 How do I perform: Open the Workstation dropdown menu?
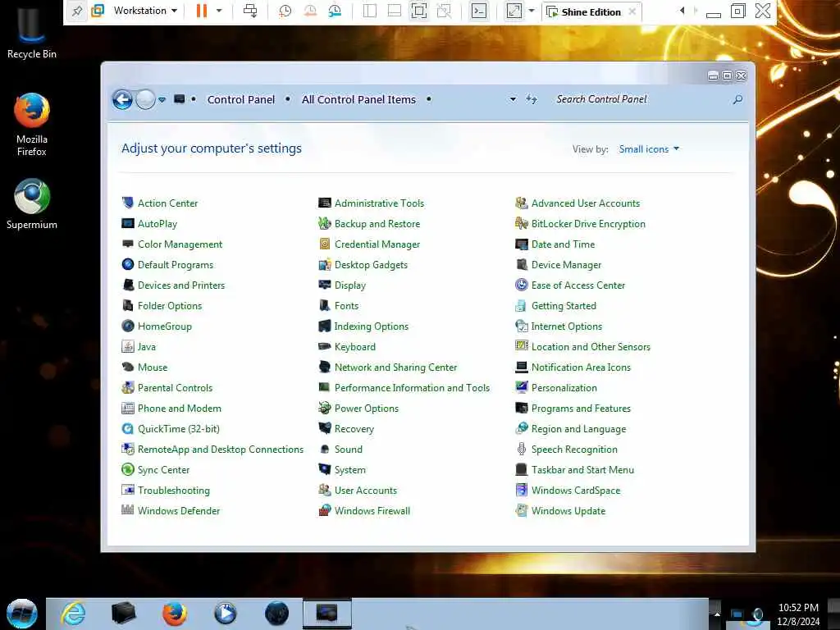pos(145,11)
